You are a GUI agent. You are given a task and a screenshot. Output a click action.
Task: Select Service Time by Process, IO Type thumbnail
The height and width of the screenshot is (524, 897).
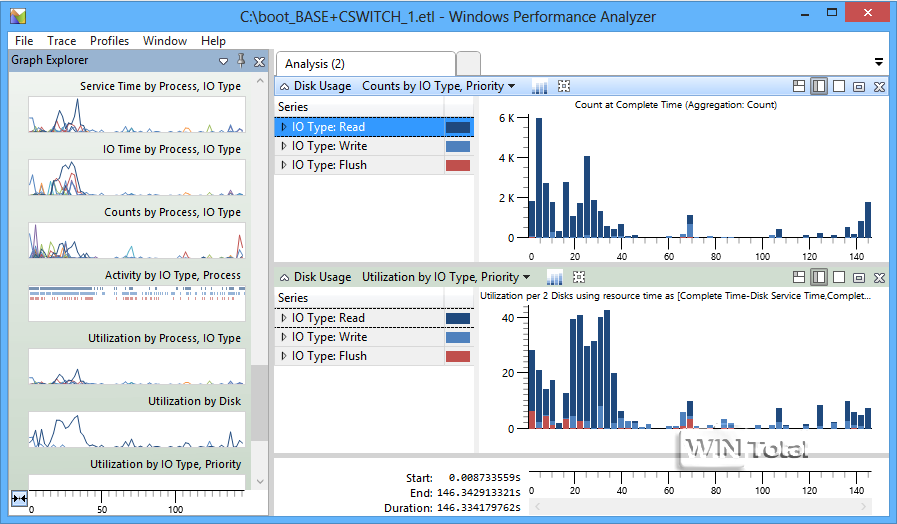(137, 114)
